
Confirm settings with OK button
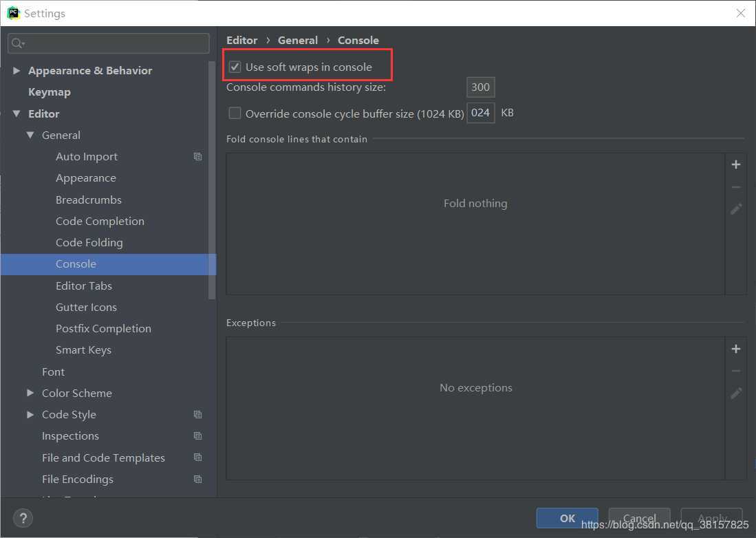tap(567, 518)
